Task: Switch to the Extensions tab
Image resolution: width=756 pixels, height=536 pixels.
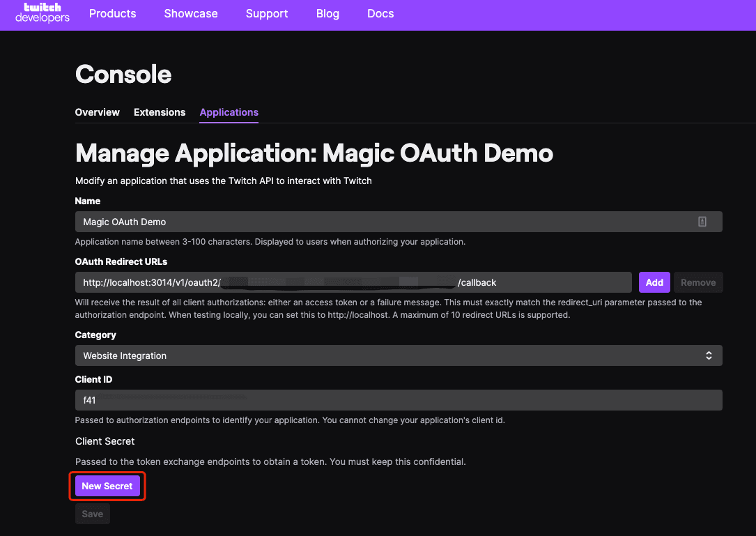Action: (x=159, y=112)
